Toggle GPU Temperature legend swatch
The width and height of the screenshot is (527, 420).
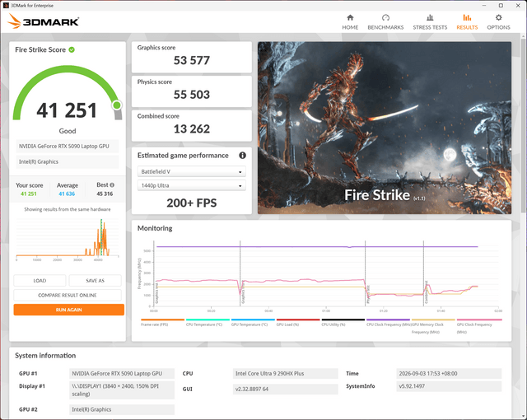pos(253,320)
